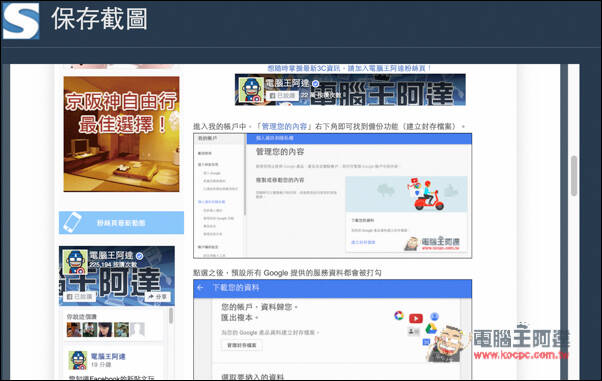Click the 管理封存檔案 button
Image resolution: width=602 pixels, height=381 pixels.
pyautogui.click(x=241, y=345)
